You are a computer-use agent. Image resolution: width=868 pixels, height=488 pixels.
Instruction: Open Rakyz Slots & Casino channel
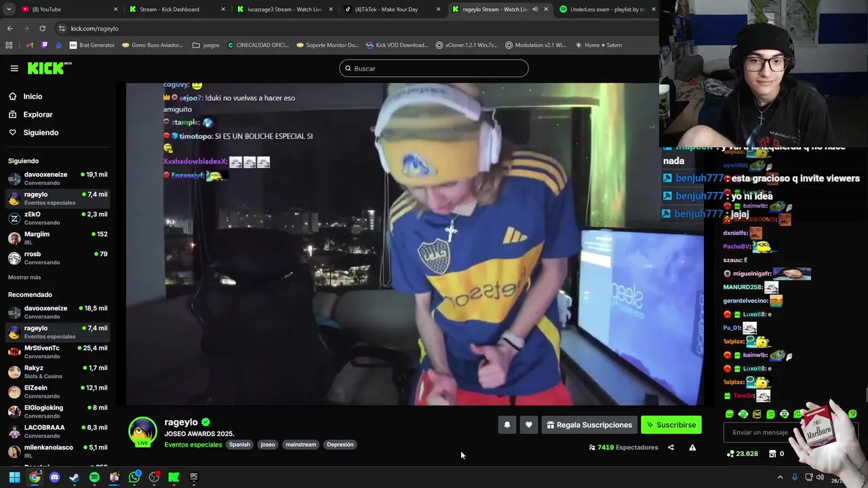(58, 371)
